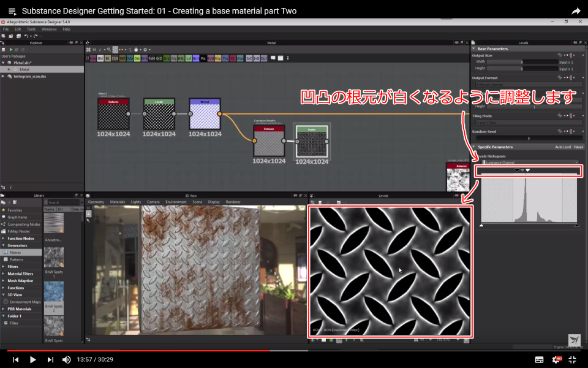Image resolution: width=588 pixels, height=368 pixels.
Task: Add a Levels (Lvl) node
Action: coord(189,58)
